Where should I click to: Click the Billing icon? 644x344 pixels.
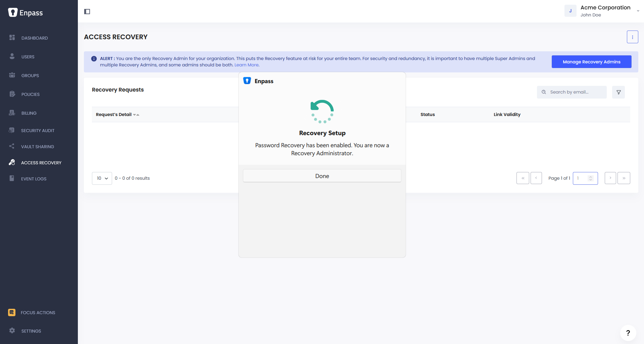tap(12, 113)
